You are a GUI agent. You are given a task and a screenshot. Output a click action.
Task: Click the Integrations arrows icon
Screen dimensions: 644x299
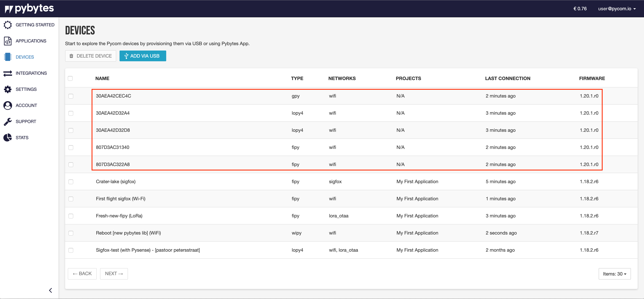tap(8, 73)
